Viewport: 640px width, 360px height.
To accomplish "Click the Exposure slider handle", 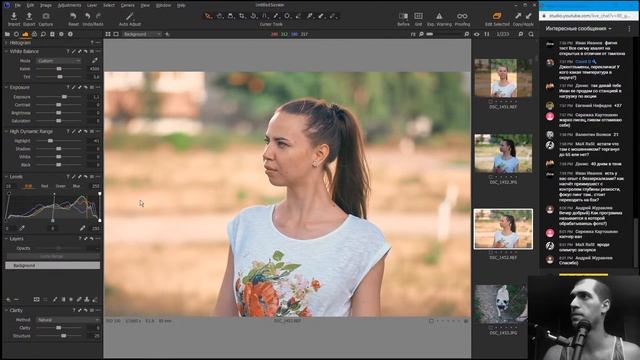I will click(64, 97).
